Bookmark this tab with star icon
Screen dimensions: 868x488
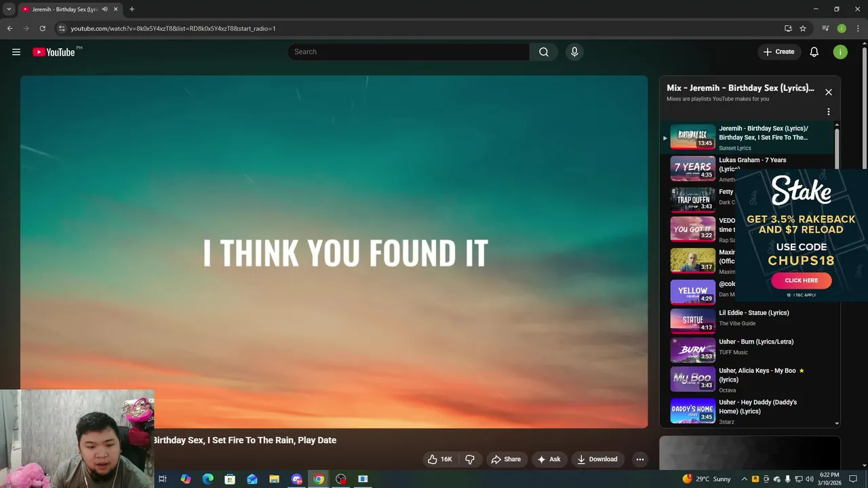coord(803,28)
